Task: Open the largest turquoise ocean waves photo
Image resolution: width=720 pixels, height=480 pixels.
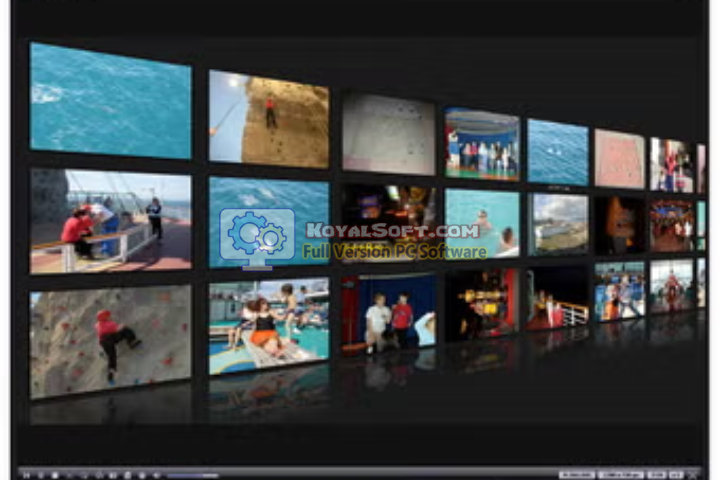Action: [x=110, y=100]
